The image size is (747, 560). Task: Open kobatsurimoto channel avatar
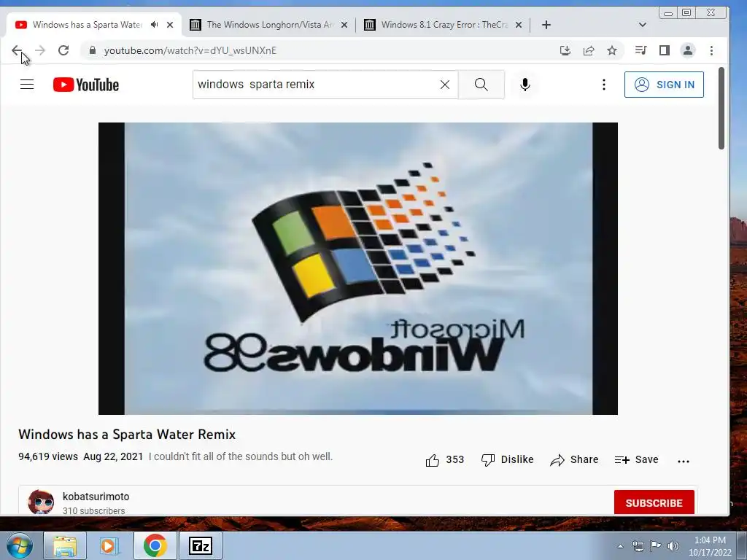click(x=41, y=502)
